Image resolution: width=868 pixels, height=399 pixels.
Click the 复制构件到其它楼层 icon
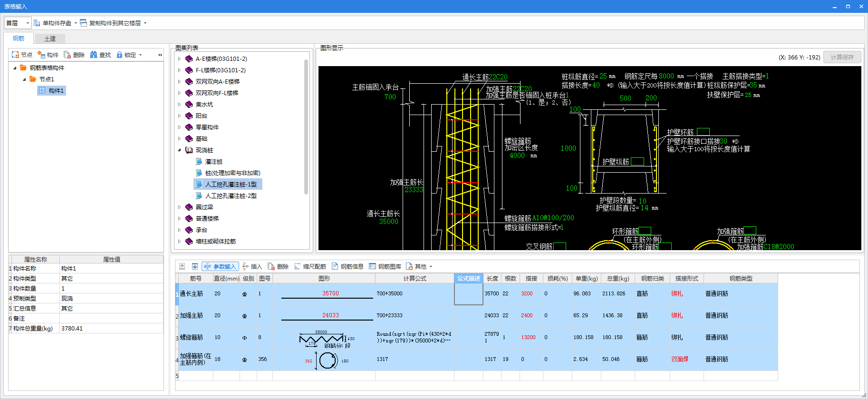84,23
